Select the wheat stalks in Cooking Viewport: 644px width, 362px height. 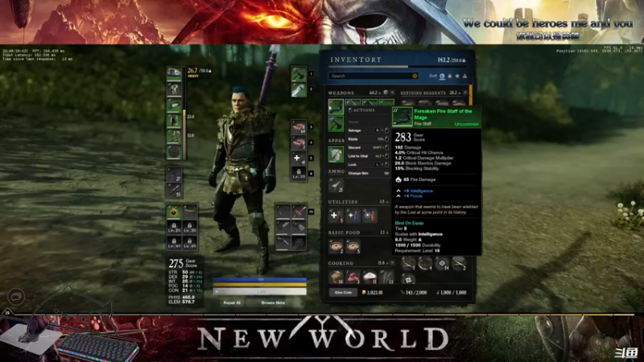386,277
